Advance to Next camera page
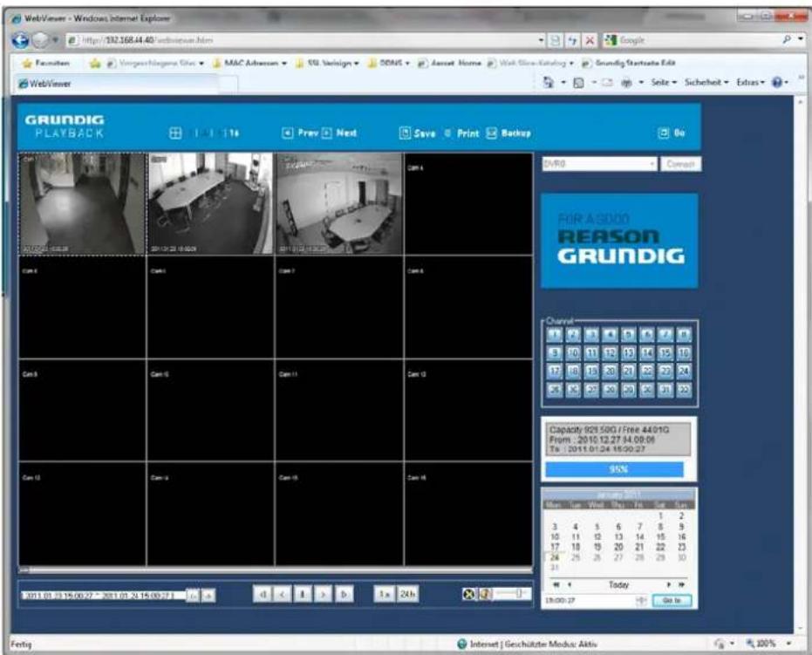The height and width of the screenshot is (655, 812). (339, 133)
